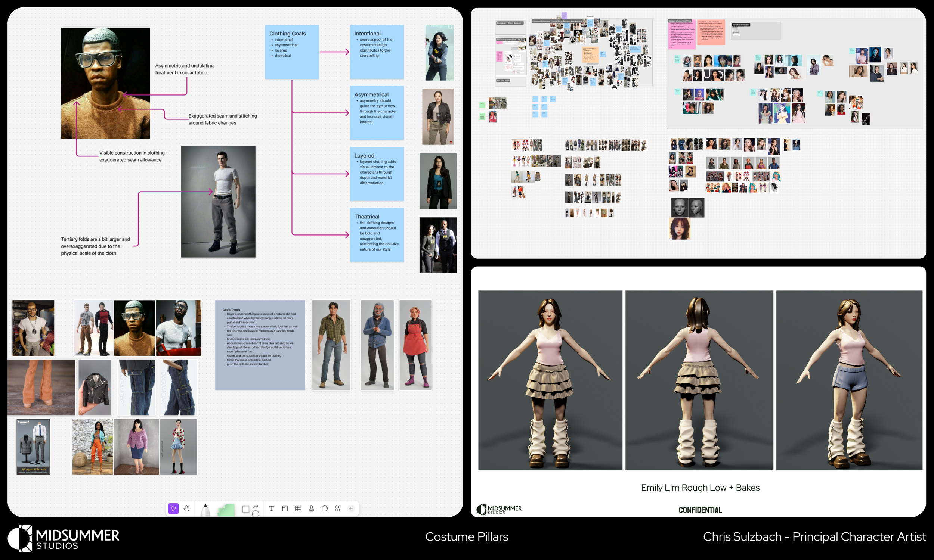
Task: Insert a table from the toolbar
Action: (298, 509)
